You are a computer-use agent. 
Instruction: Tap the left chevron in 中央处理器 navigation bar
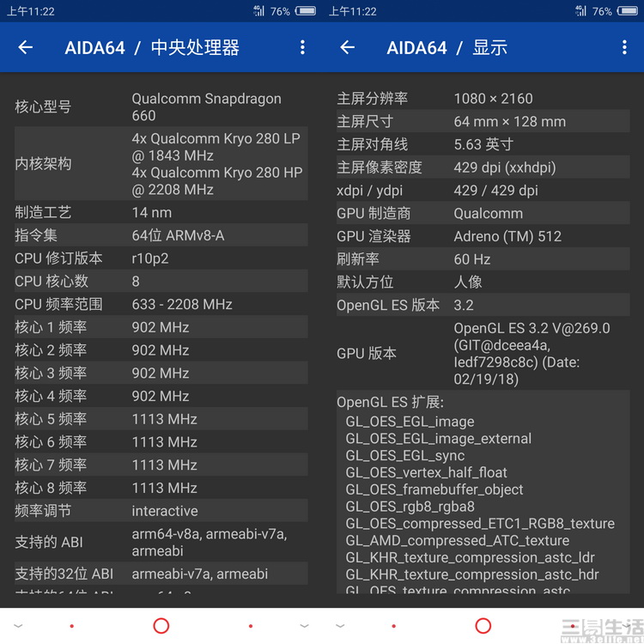pyautogui.click(x=19, y=626)
